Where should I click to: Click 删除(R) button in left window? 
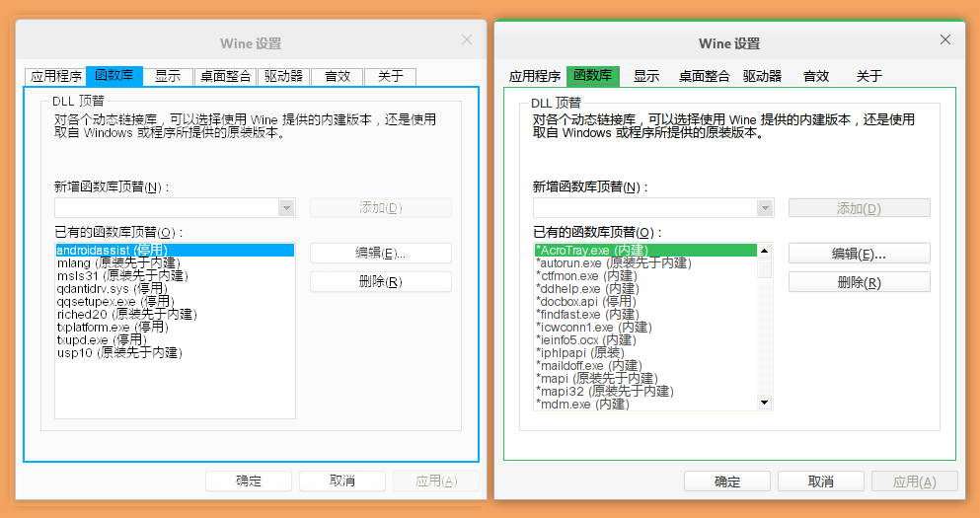(x=381, y=282)
